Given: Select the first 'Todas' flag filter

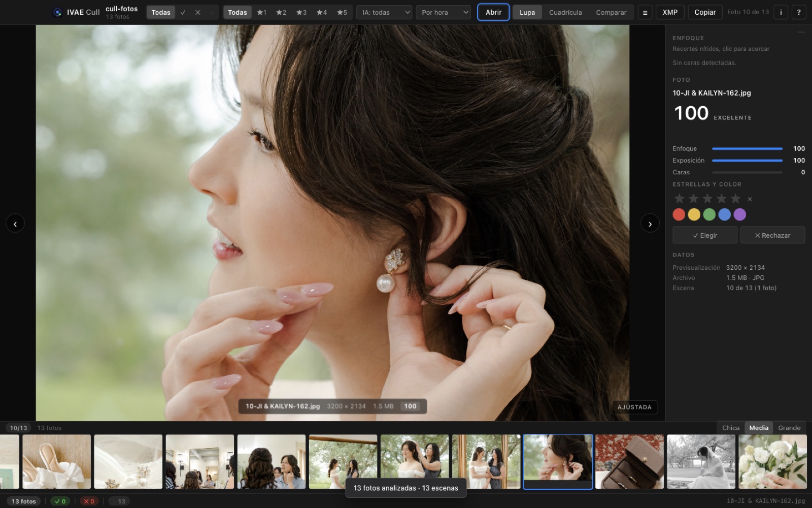Looking at the screenshot, I should click(161, 12).
